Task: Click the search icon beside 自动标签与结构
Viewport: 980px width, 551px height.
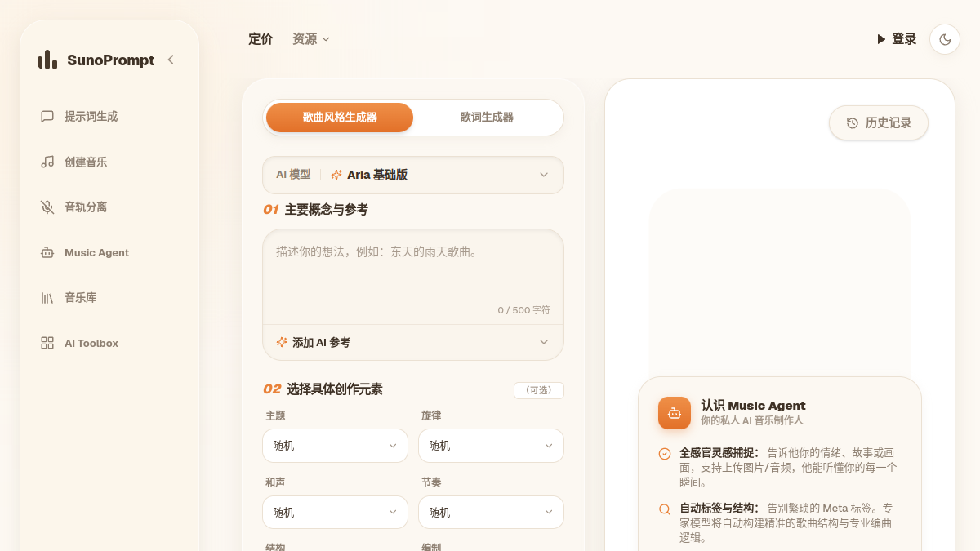Action: tap(665, 509)
